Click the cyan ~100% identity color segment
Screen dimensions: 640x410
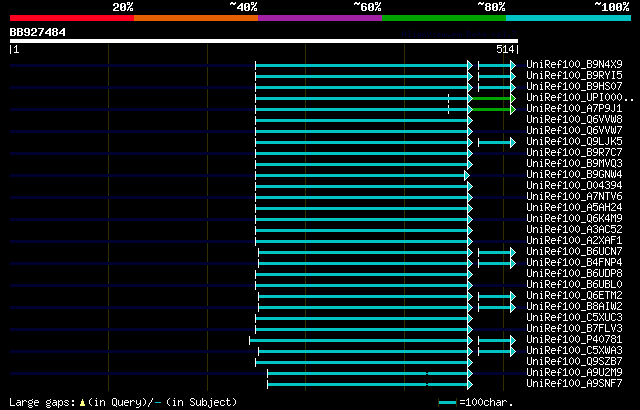pos(569,18)
